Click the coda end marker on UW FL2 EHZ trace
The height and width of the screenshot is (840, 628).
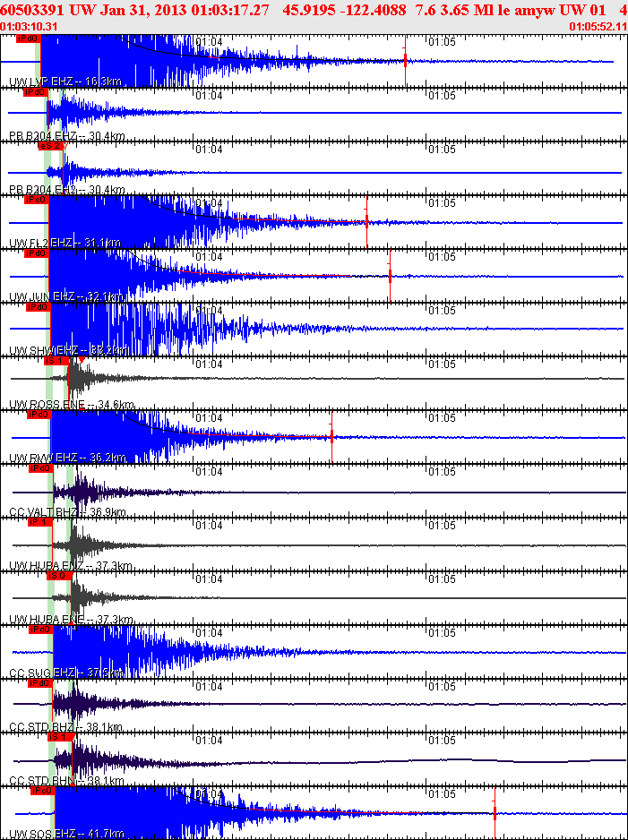pyautogui.click(x=366, y=221)
